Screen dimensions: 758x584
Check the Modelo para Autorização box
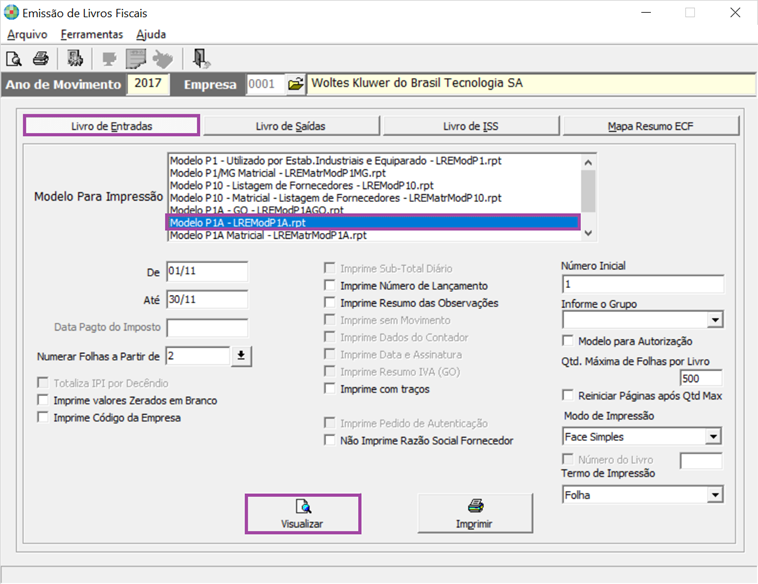pos(569,342)
